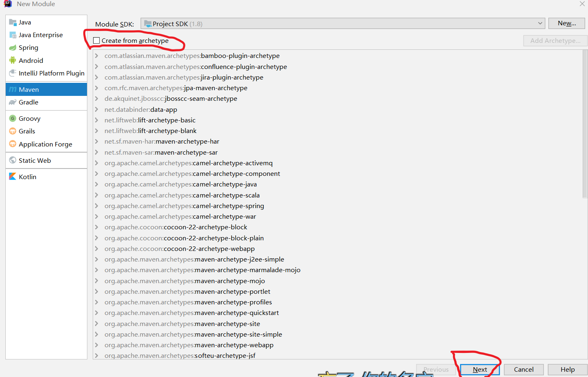The width and height of the screenshot is (588, 377).
Task: Click the Maven 'm' icon
Action: pos(13,89)
